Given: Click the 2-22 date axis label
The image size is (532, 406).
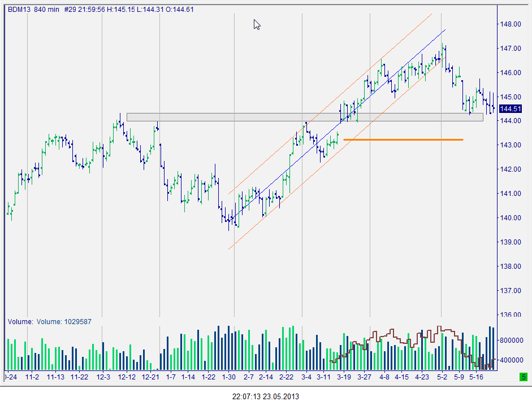Looking at the screenshot, I should (287, 377).
